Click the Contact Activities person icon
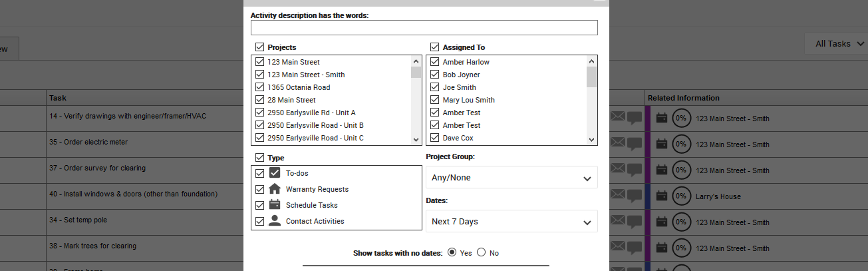The image size is (868, 271). click(x=275, y=221)
